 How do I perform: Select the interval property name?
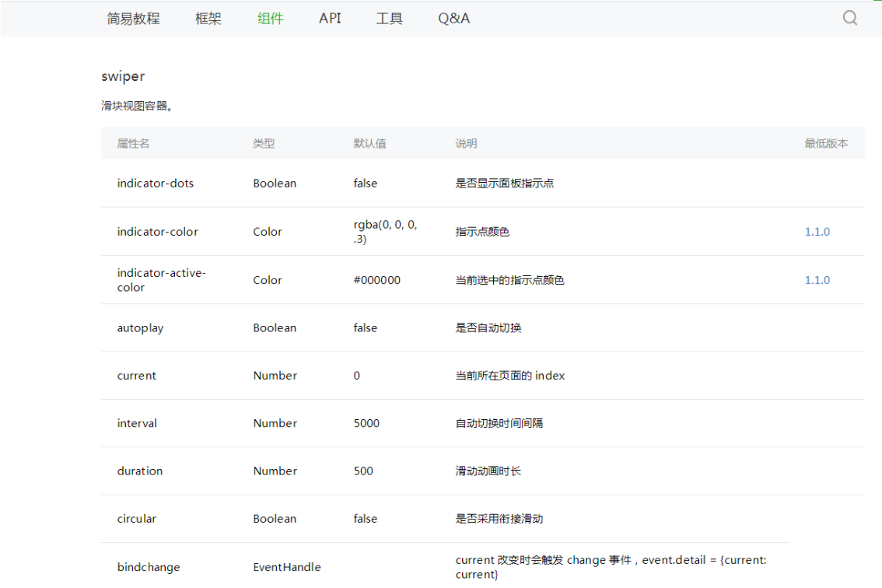tap(137, 424)
